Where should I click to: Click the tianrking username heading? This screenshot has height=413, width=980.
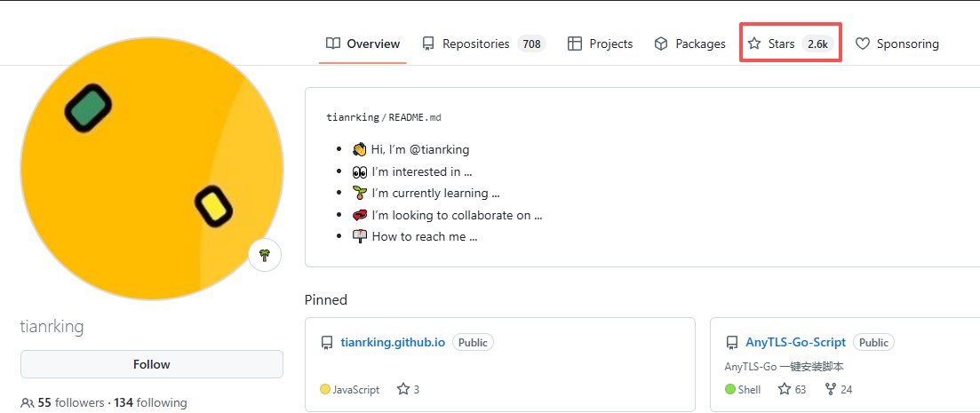click(x=52, y=326)
